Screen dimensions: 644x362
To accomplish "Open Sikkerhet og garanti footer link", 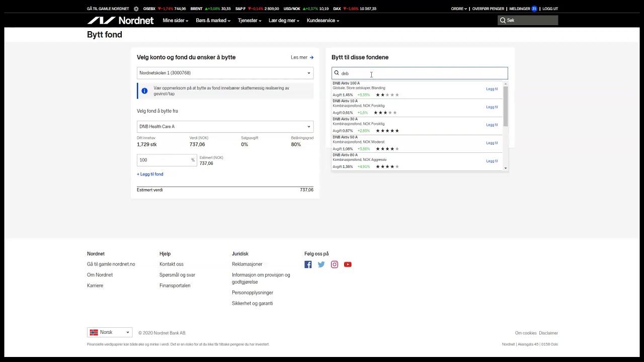I will tap(252, 303).
